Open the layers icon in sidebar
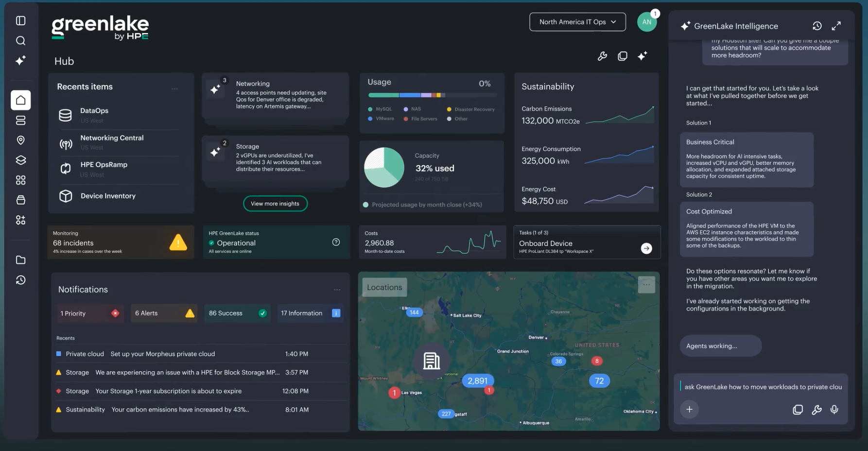Screen dimensions: 868x451 (x=20, y=160)
